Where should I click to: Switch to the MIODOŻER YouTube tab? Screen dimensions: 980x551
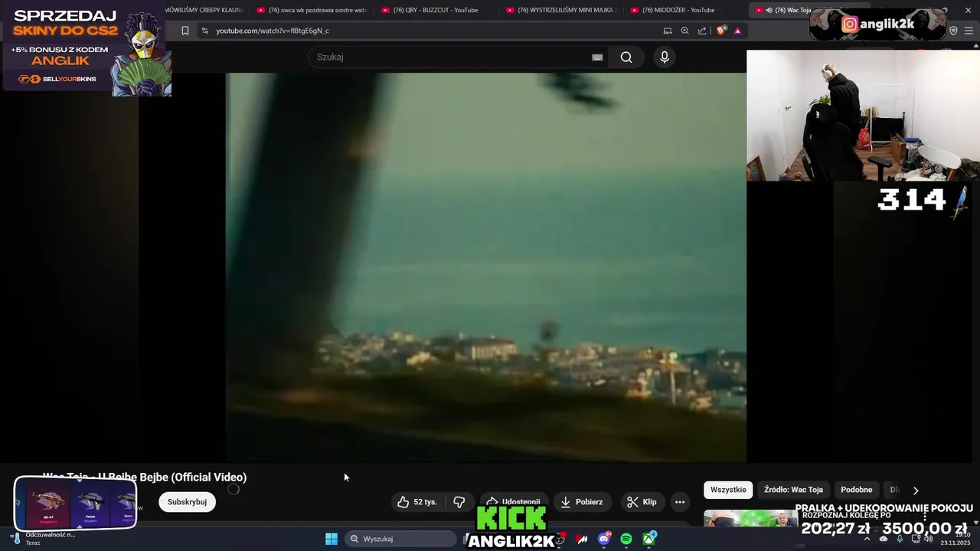[x=684, y=10]
